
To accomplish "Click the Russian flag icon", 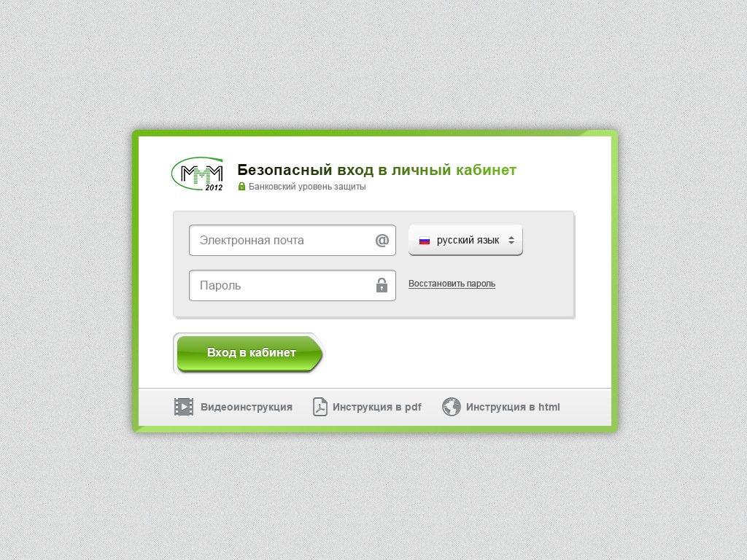I will [x=425, y=241].
